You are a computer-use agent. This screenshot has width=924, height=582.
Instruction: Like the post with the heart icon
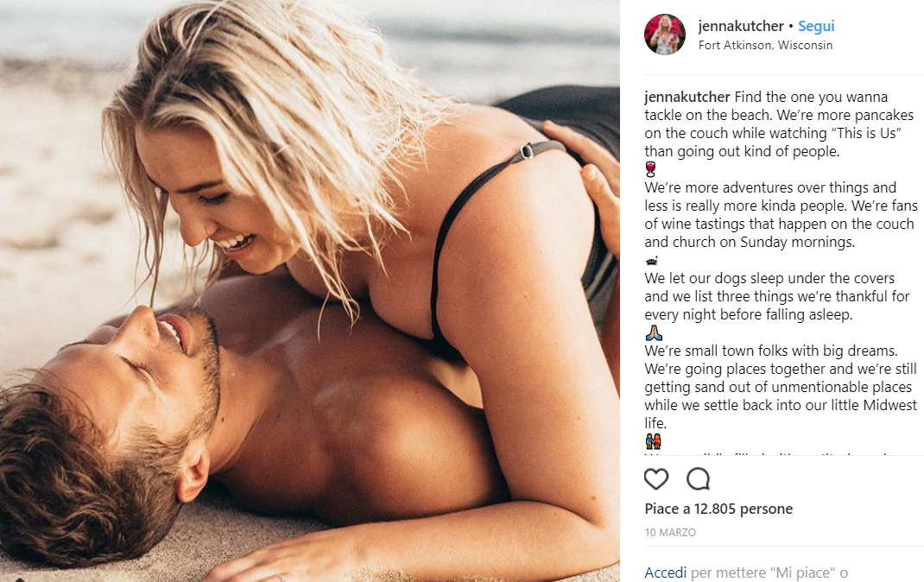656,479
